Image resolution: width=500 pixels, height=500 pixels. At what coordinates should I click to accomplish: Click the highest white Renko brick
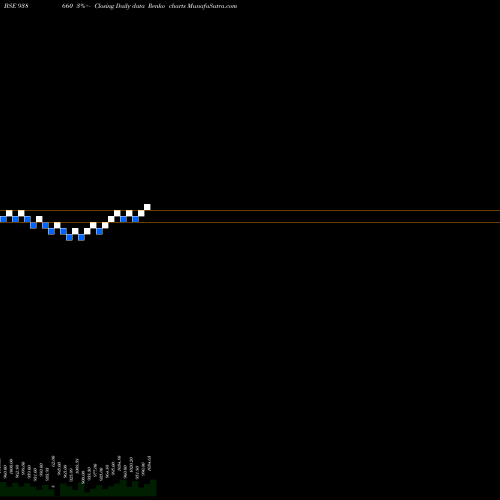point(147,207)
